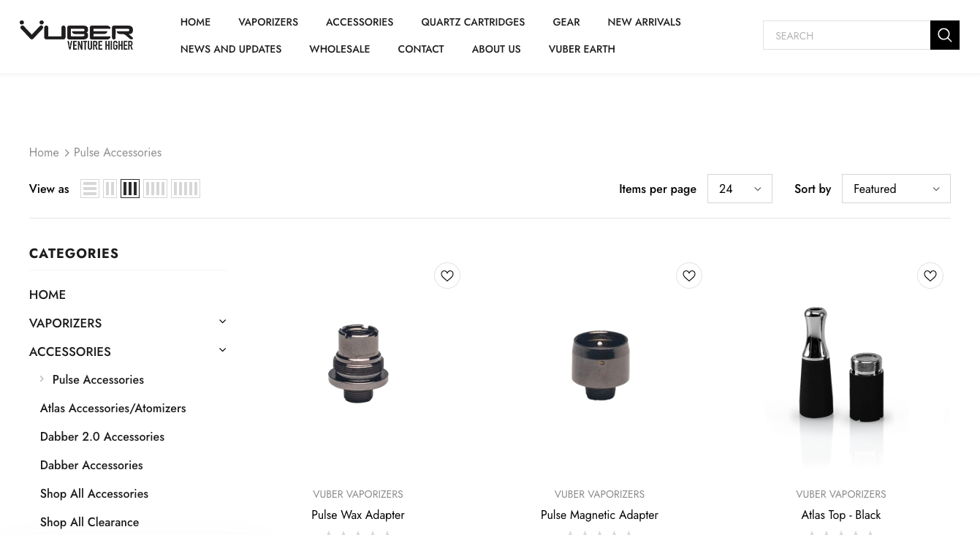Open the Items per page dropdown
Image resolution: width=980 pixels, height=535 pixels.
point(740,189)
